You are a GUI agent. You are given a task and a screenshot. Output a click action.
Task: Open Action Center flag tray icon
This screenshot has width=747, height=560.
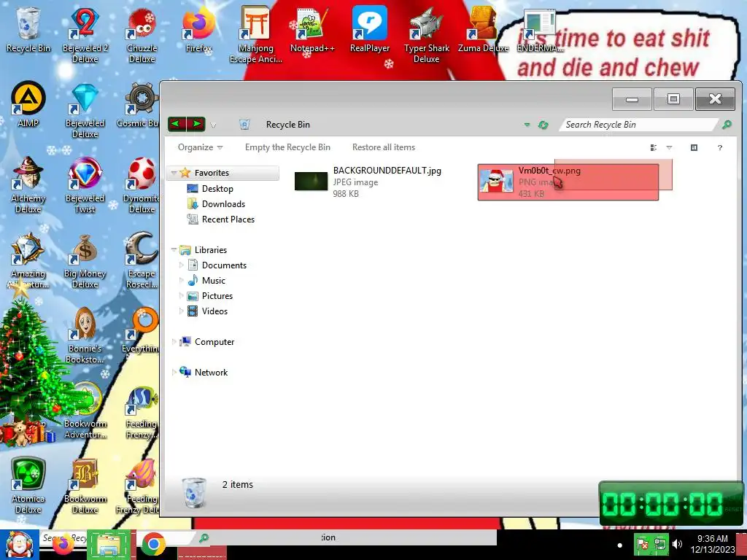point(643,544)
